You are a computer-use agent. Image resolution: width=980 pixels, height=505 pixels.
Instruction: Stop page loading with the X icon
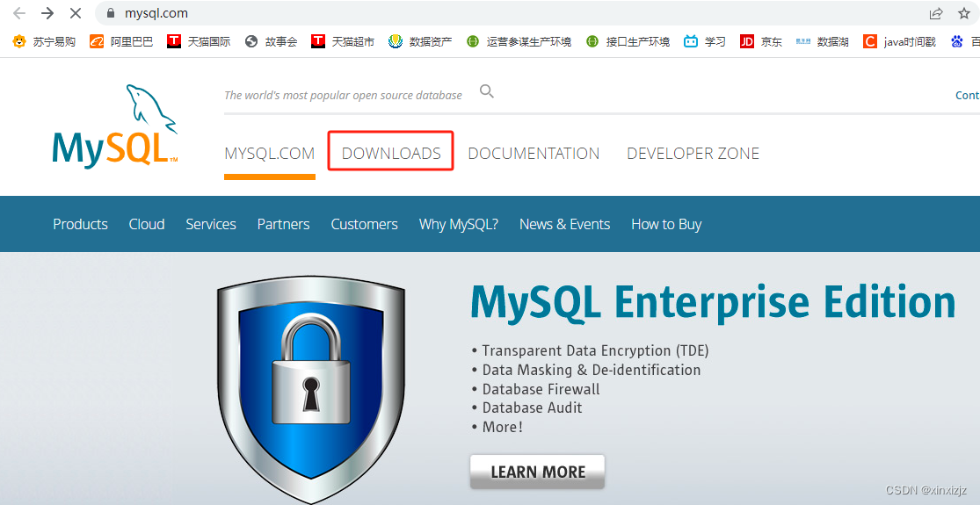76,13
